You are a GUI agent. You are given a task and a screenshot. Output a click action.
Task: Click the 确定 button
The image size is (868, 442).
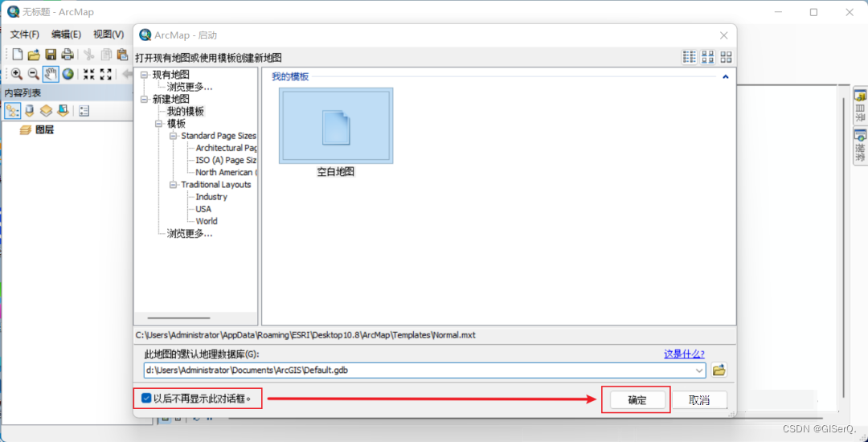coord(637,400)
